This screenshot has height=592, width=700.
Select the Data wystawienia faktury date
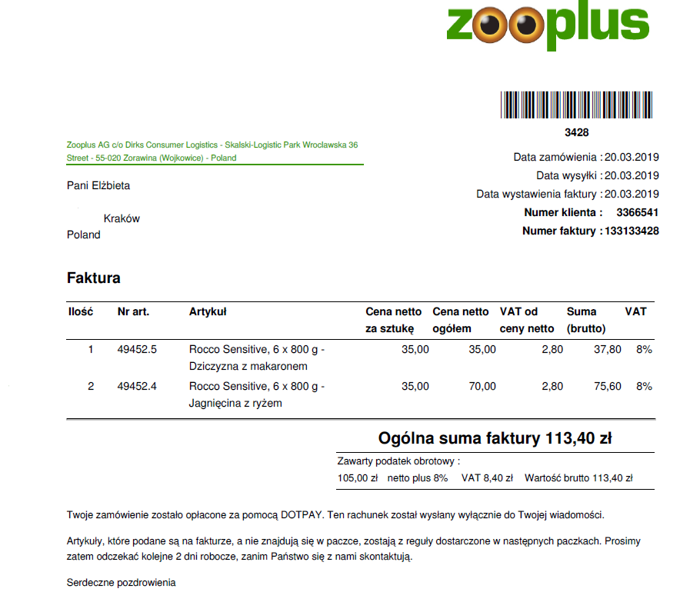[632, 194]
